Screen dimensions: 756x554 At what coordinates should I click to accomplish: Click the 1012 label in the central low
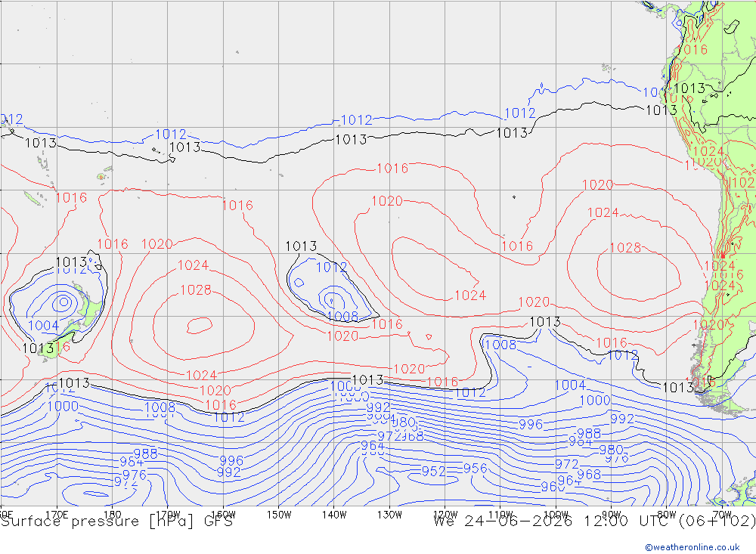click(331, 267)
